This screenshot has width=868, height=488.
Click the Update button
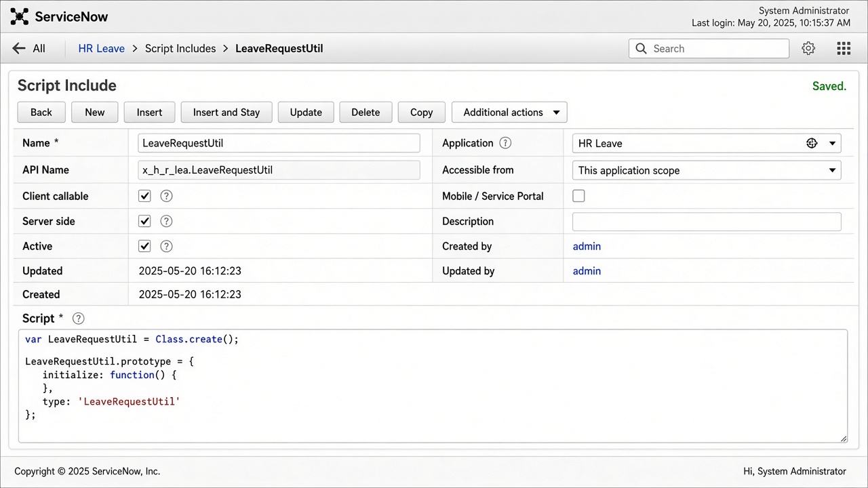[x=306, y=113]
